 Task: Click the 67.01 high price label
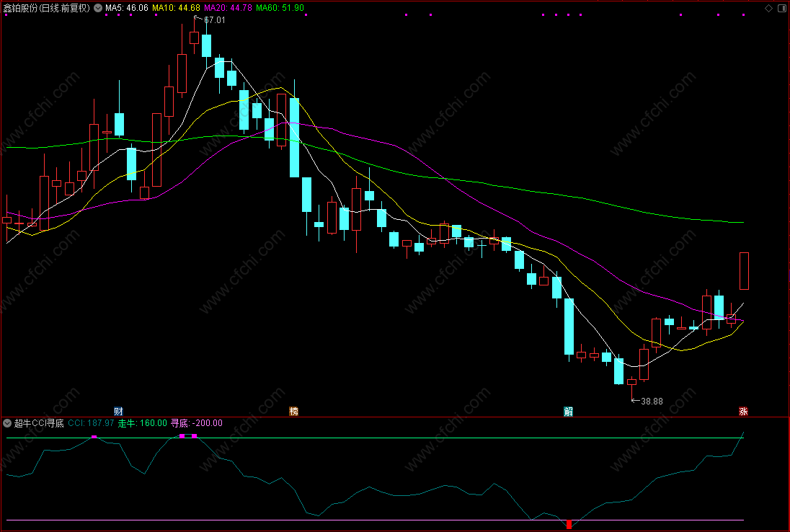[x=214, y=20]
